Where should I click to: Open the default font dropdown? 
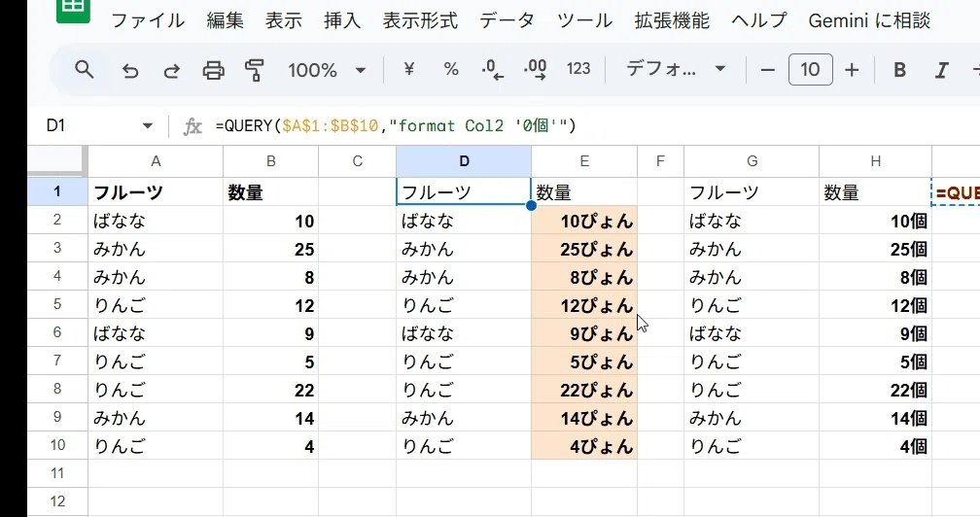point(675,69)
